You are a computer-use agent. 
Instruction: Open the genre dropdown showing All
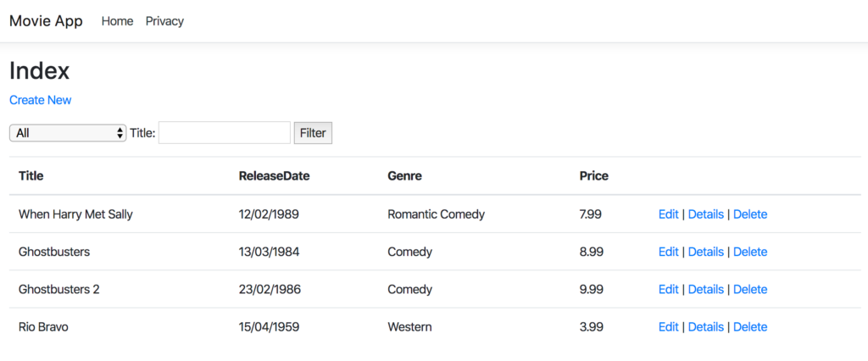tap(68, 133)
